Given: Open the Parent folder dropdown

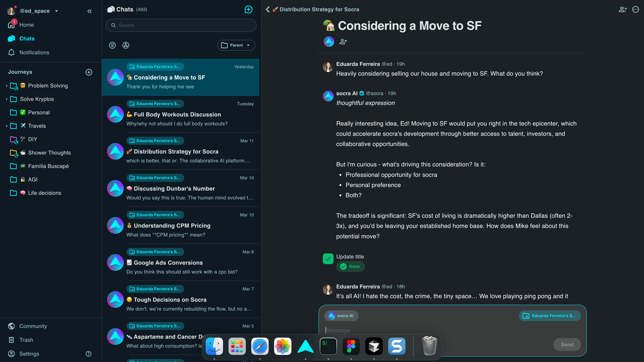Looking at the screenshot, I should pyautogui.click(x=236, y=45).
